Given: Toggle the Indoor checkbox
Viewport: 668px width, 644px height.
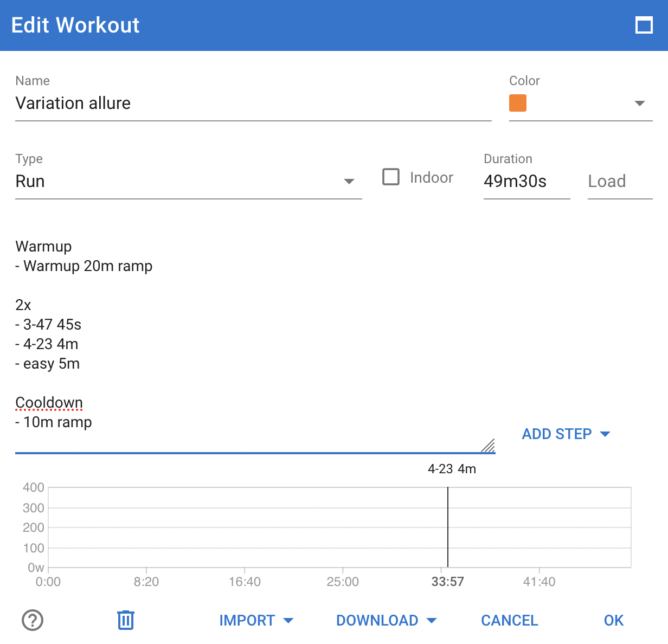Looking at the screenshot, I should [391, 177].
